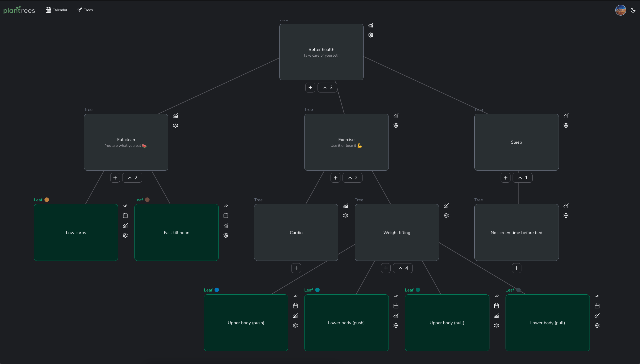Viewport: 640px width, 364px height.
Task: Open statistics chart for Better health
Action: point(371,25)
